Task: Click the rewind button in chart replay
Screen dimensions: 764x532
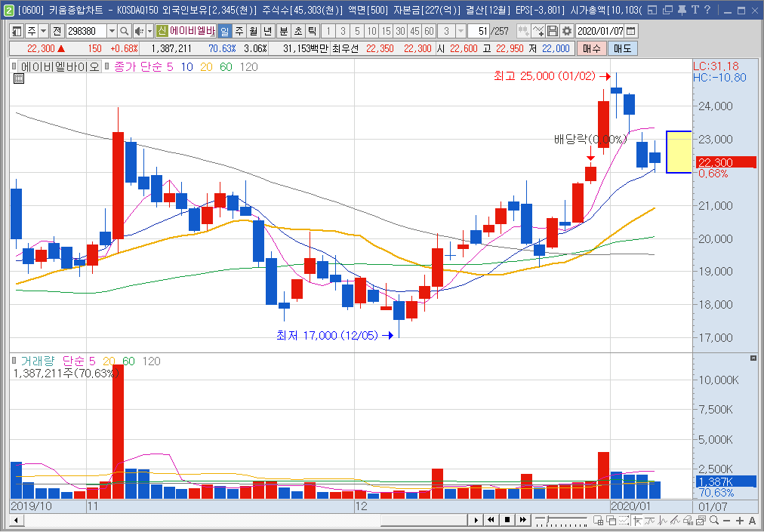Action: coord(491,520)
